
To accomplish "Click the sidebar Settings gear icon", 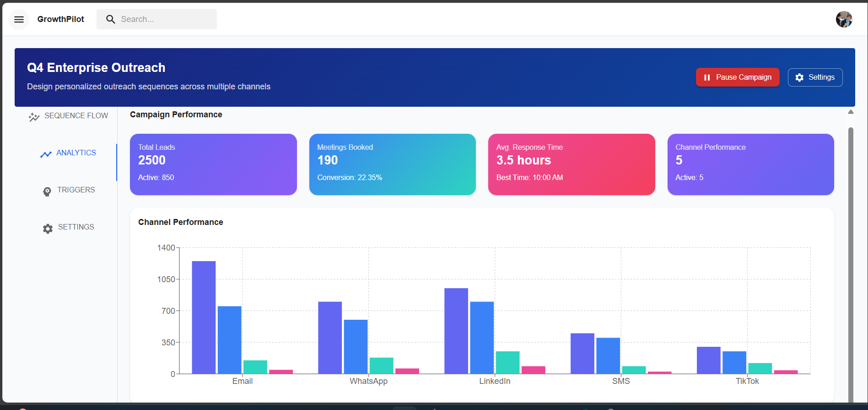I will (x=48, y=229).
